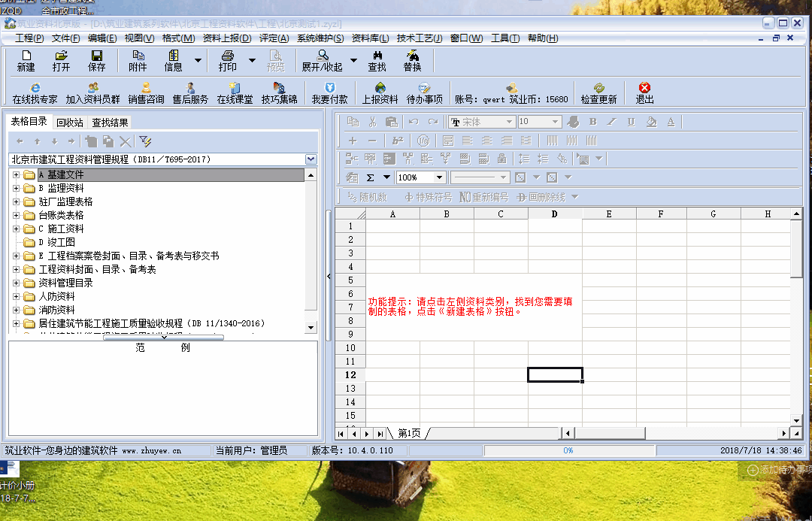Open 在线找专家 online expert icon
This screenshot has width=812, height=521.
coord(35,89)
